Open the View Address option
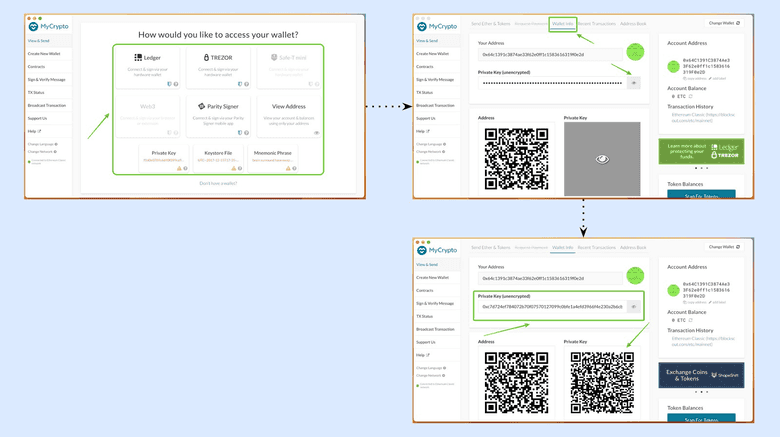Image resolution: width=780 pixels, height=437 pixels. click(x=288, y=111)
